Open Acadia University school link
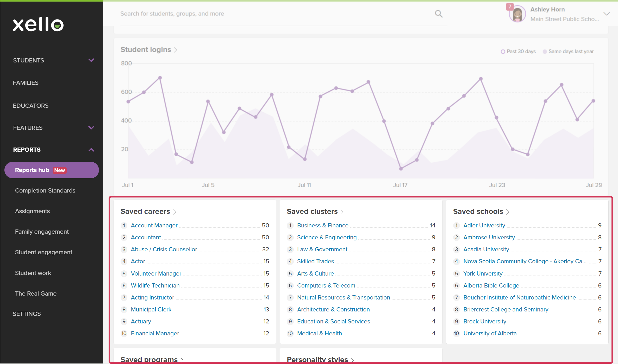The height and width of the screenshot is (364, 618). [486, 249]
